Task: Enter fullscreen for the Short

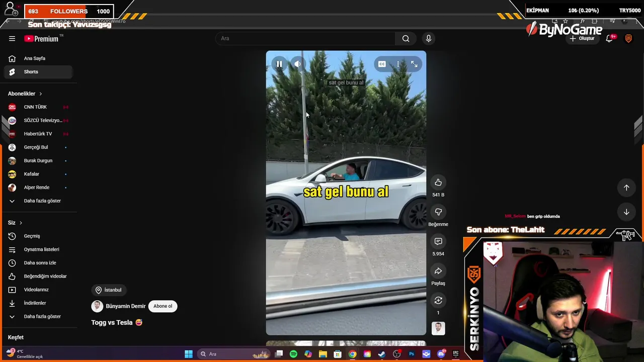Action: pyautogui.click(x=414, y=64)
